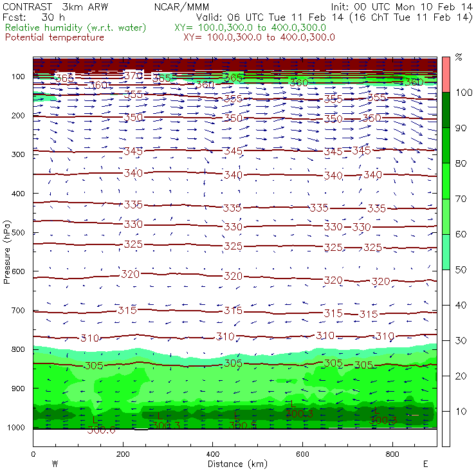Image resolution: width=476 pixels, height=476 pixels.
Task: Click the "Valid: 06 UTC Tue 11 Feb 14" text
Action: pyautogui.click(x=270, y=17)
